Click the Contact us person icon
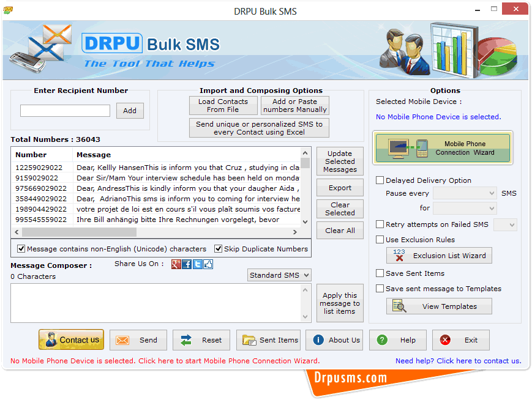The image size is (532, 400). (x=51, y=339)
